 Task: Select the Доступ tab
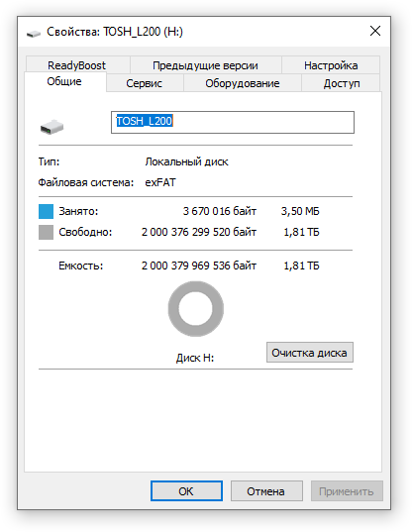tap(341, 83)
